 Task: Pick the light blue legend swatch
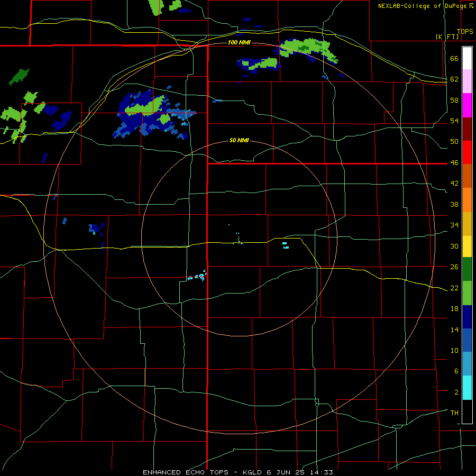coord(467,363)
